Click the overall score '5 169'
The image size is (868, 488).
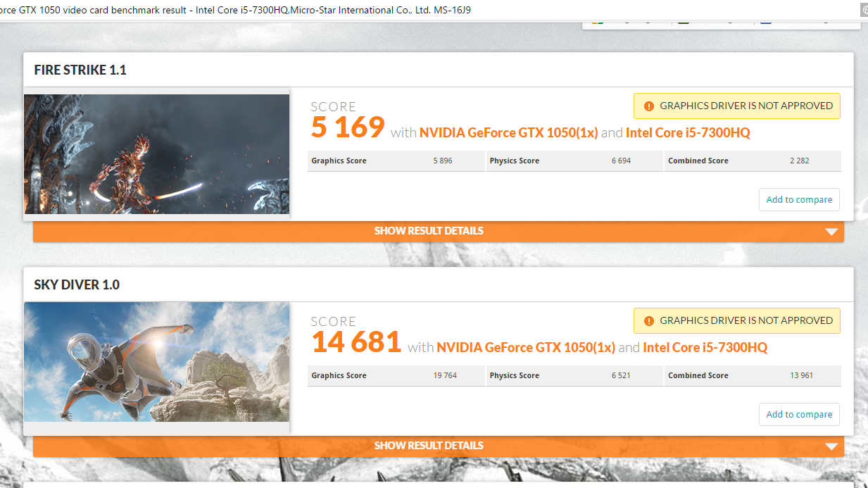point(348,127)
